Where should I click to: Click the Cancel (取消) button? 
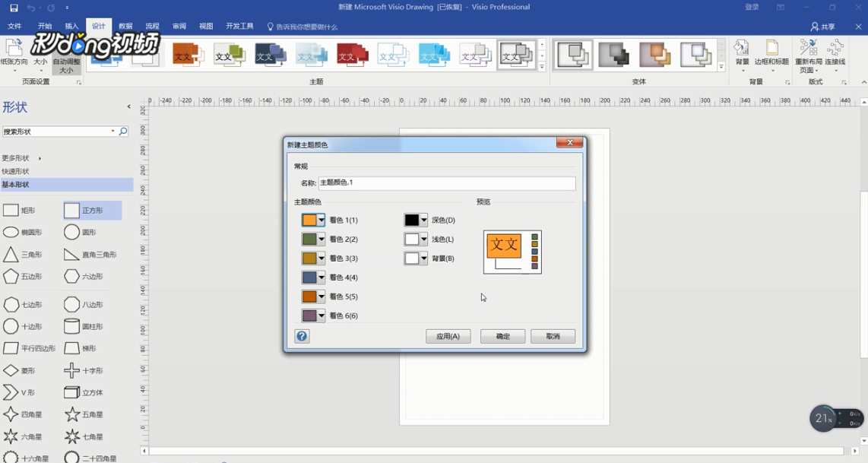[553, 336]
